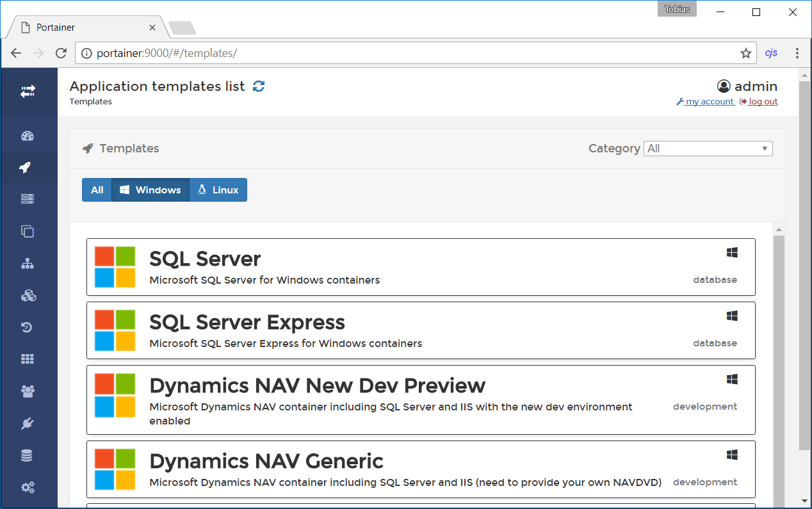Open Events via the history icon
This screenshot has width=812, height=509.
28,328
